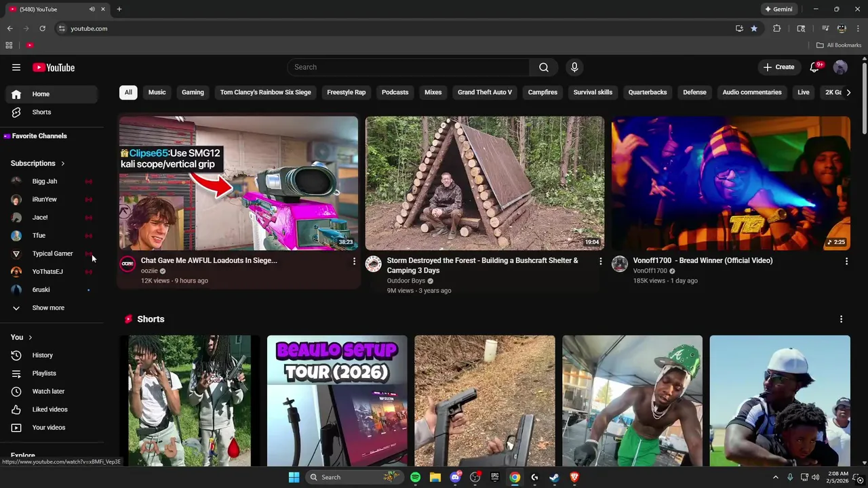Open browser extensions puzzle icon

click(777, 28)
